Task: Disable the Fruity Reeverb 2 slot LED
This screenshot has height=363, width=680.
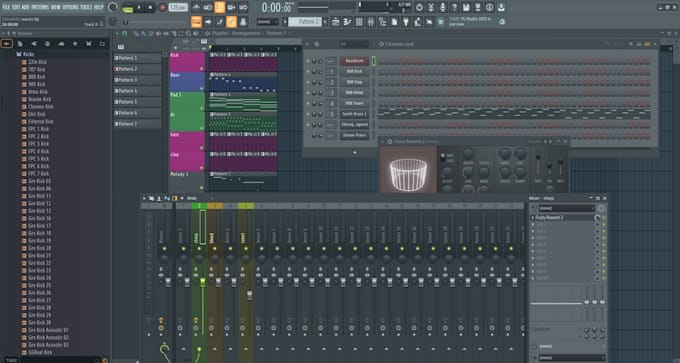Action: click(x=603, y=218)
